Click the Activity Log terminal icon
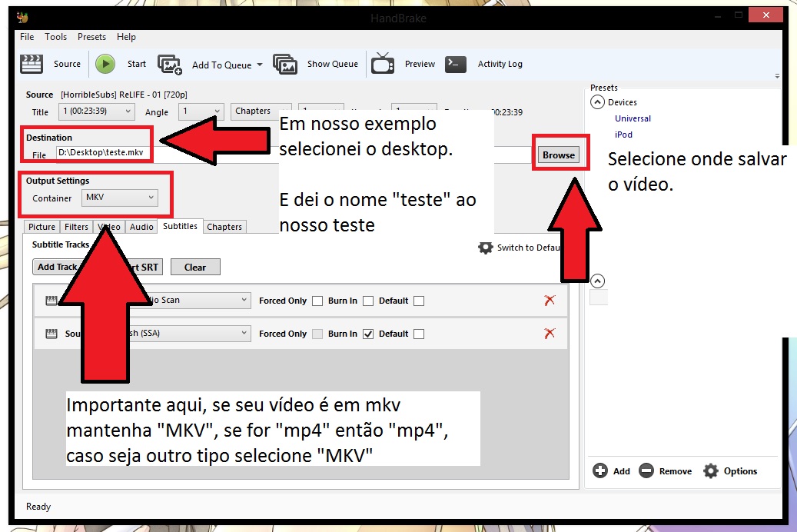The height and width of the screenshot is (532, 797). (x=456, y=64)
